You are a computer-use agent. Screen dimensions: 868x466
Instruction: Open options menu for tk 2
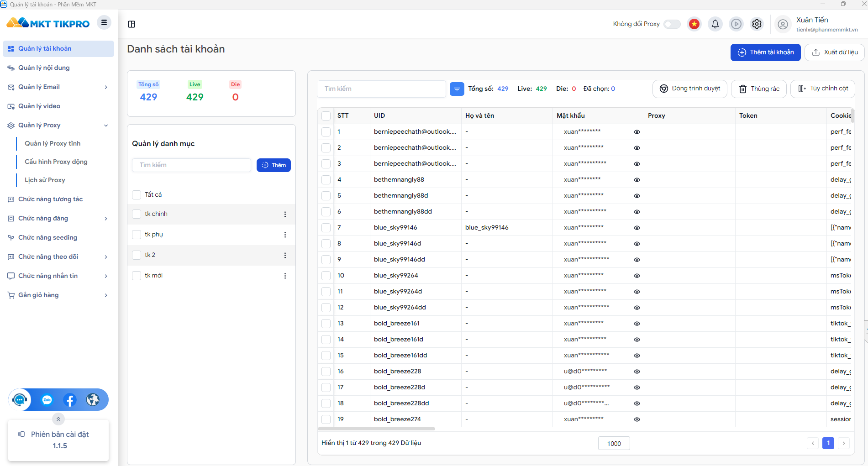pyautogui.click(x=285, y=255)
